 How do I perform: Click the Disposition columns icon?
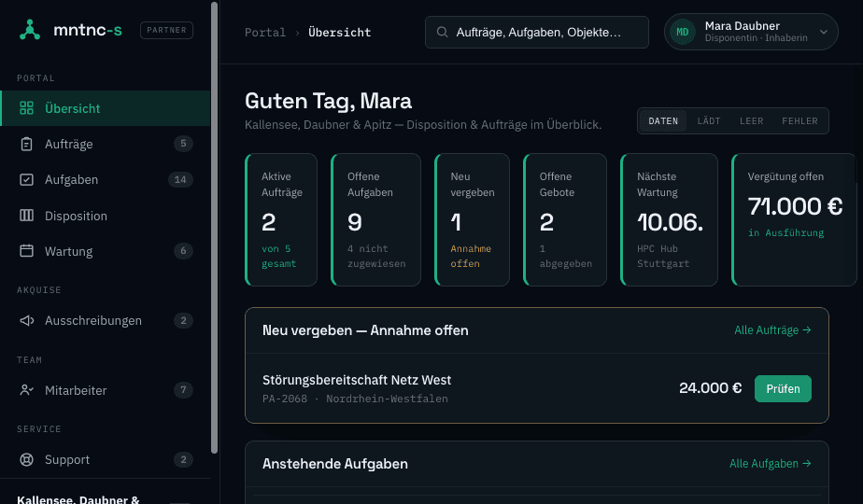click(26, 216)
